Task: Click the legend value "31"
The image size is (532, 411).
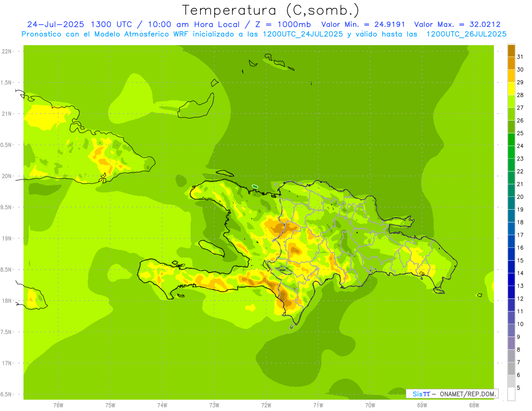Action: tap(520, 57)
